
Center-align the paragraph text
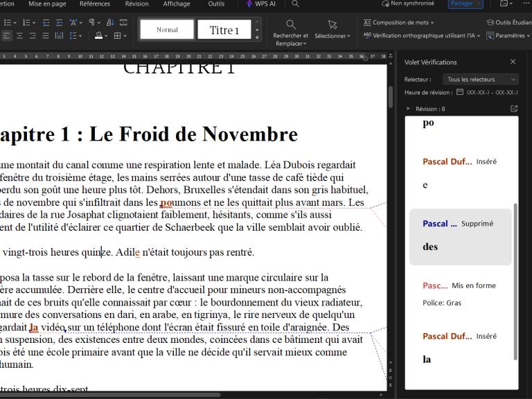point(19,36)
